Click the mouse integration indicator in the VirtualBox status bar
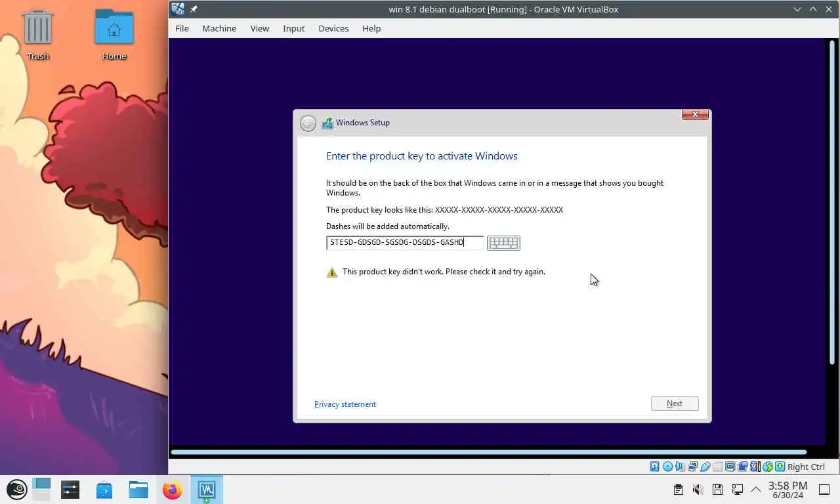Screen dimensions: 840x504 pos(767,467)
